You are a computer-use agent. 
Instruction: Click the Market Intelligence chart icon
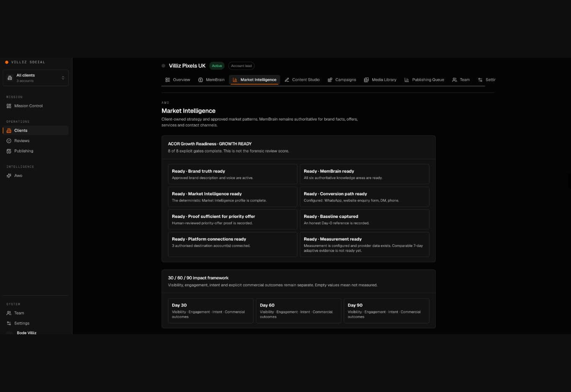pos(235,80)
